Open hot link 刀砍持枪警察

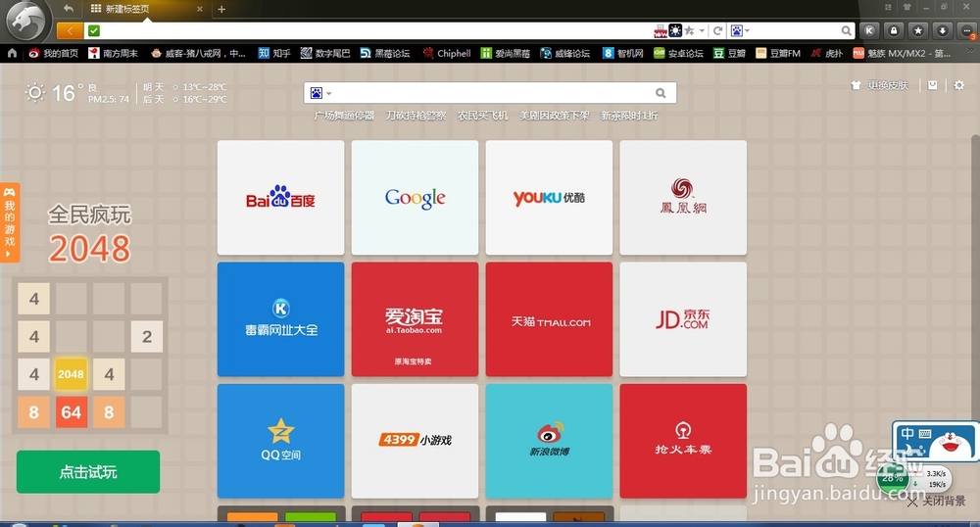[416, 116]
